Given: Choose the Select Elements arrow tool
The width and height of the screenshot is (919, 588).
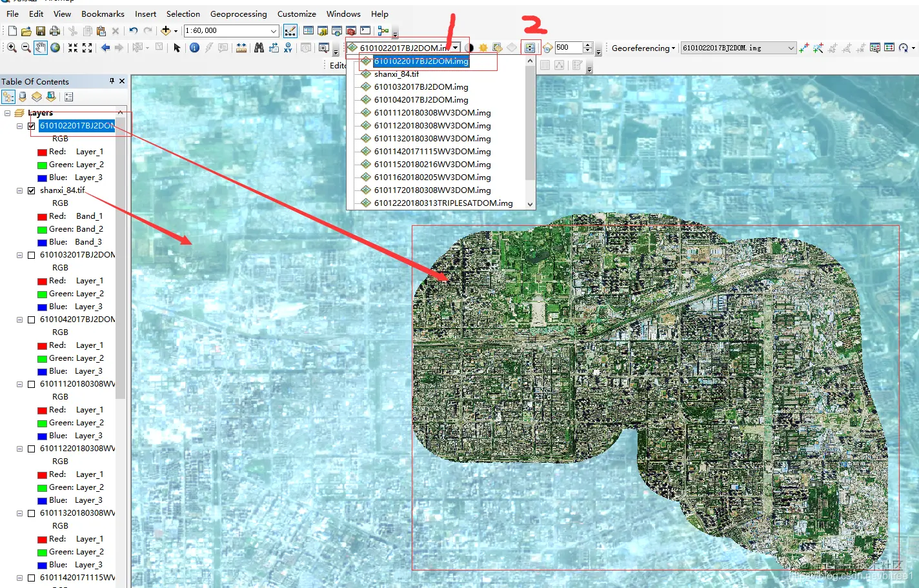Looking at the screenshot, I should 177,48.
